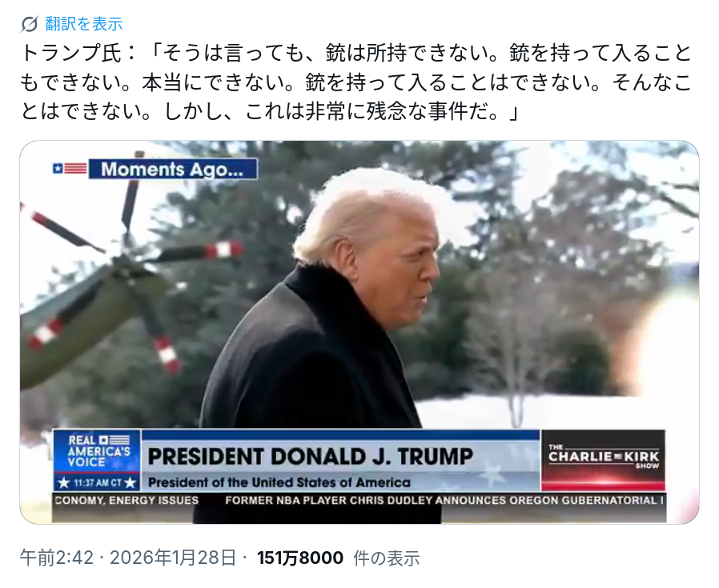This screenshot has height=588, width=719.
Task: Click the Chris Dudley news ticker text
Action: 444,500
